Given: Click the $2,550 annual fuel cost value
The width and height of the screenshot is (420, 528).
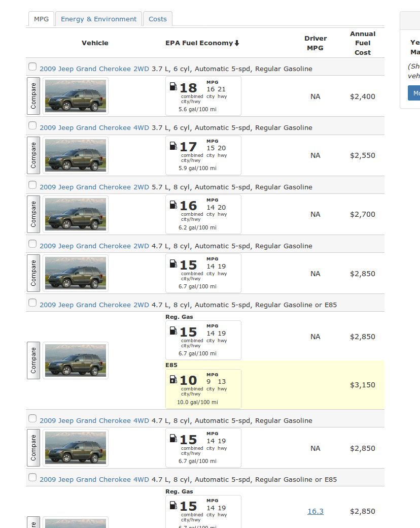Looking at the screenshot, I should pyautogui.click(x=363, y=155).
